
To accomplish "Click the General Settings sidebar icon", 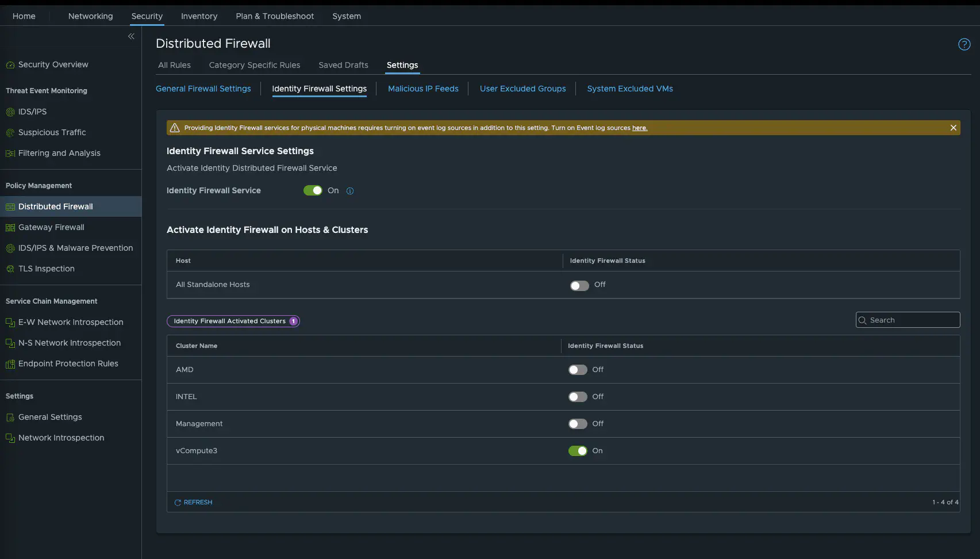I will click(x=10, y=418).
